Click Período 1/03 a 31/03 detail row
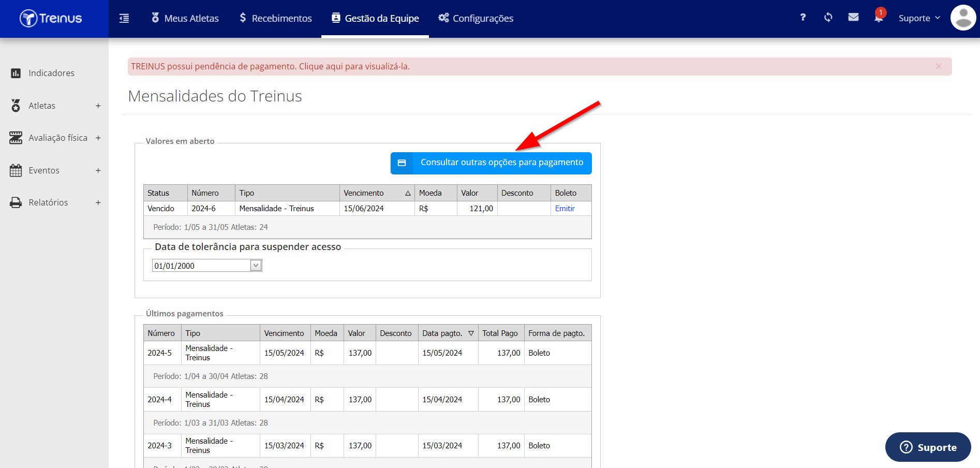Image resolution: width=980 pixels, height=468 pixels. [367, 423]
